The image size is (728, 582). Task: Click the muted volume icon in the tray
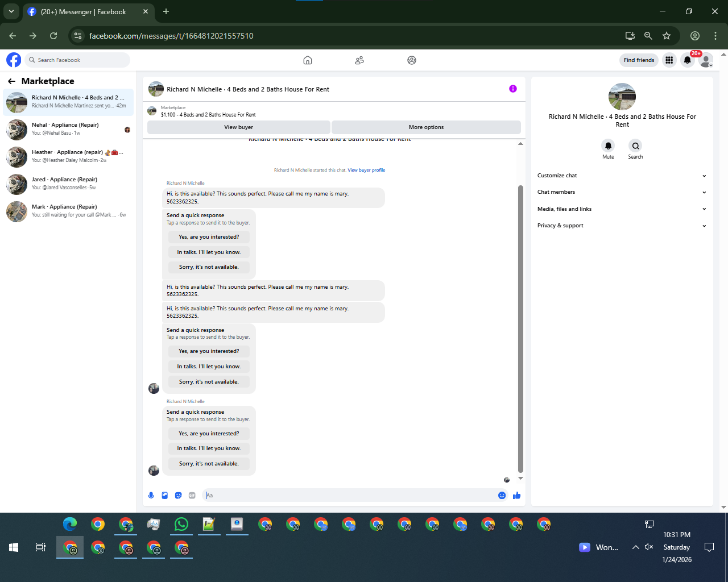click(649, 547)
